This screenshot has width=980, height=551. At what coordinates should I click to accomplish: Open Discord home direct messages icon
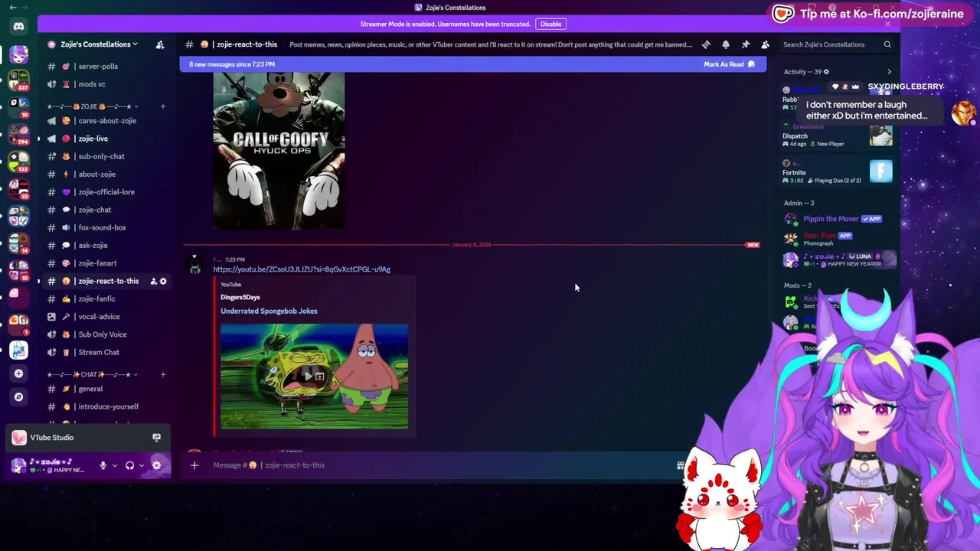click(x=18, y=26)
